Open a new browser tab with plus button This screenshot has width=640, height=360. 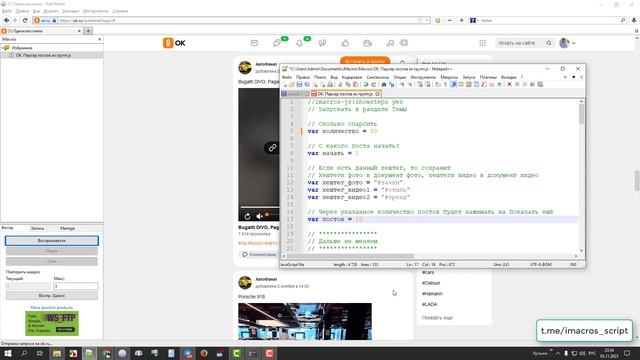coord(88,31)
